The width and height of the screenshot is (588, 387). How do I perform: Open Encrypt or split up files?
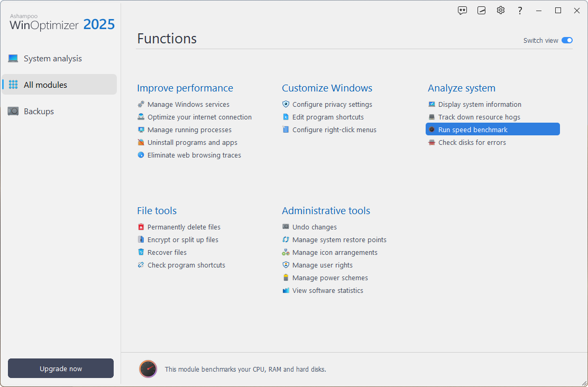click(x=182, y=240)
